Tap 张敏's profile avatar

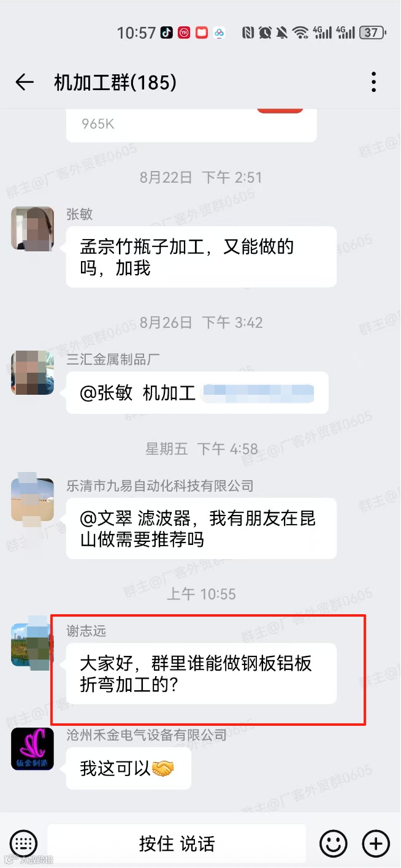32,228
